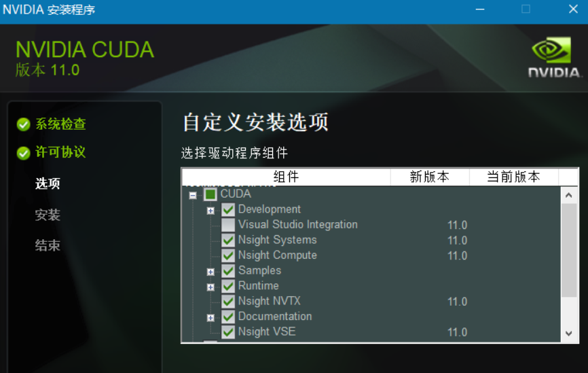Select the 安装 step in sidebar

(48, 215)
